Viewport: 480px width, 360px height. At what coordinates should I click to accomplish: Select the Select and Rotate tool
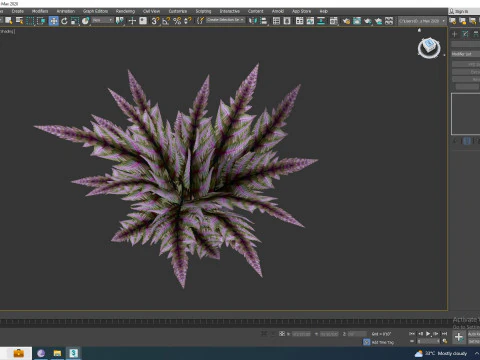coord(64,21)
